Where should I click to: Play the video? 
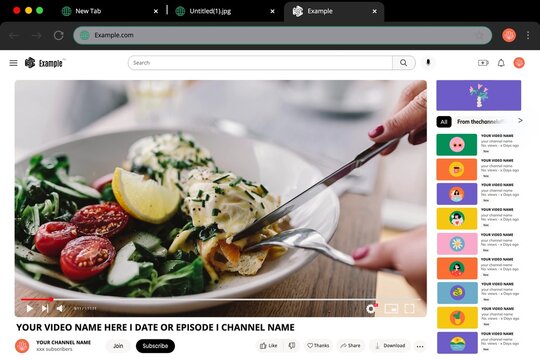30,308
